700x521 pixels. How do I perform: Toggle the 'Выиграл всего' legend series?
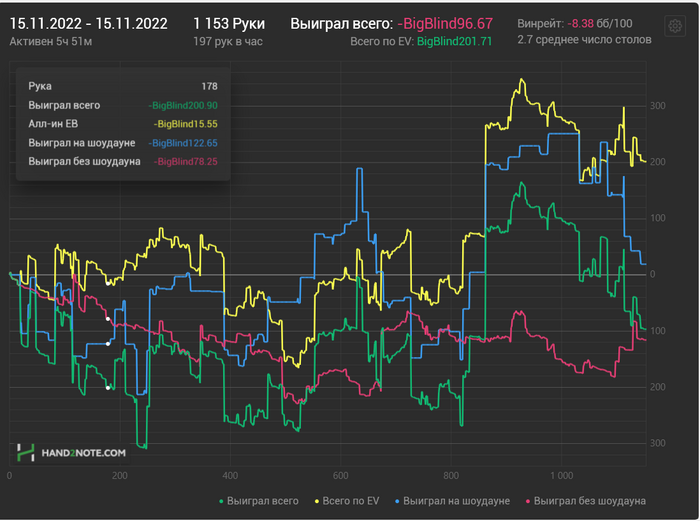(258, 501)
